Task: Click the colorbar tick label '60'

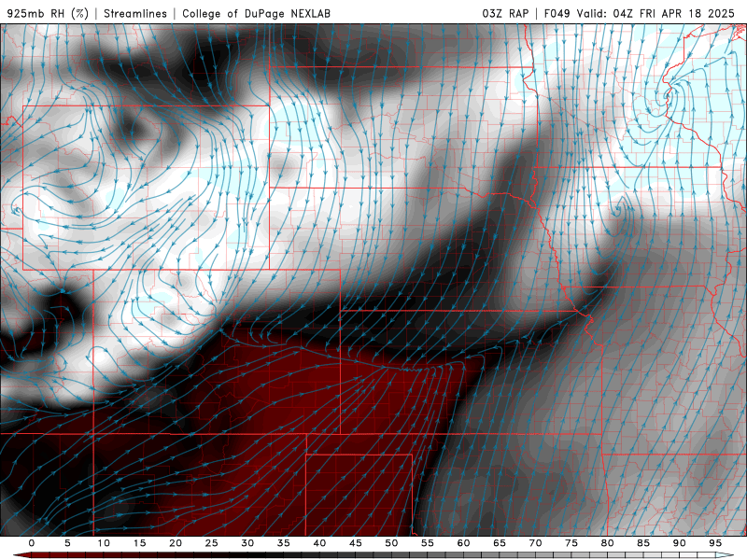Action: pyautogui.click(x=463, y=543)
